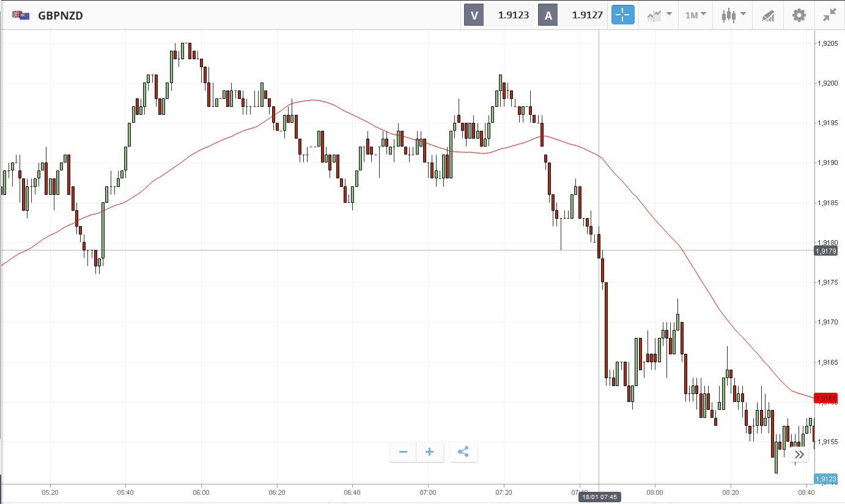845x504 pixels.
Task: Jump to latest candle with double-arrow
Action: coord(799,454)
